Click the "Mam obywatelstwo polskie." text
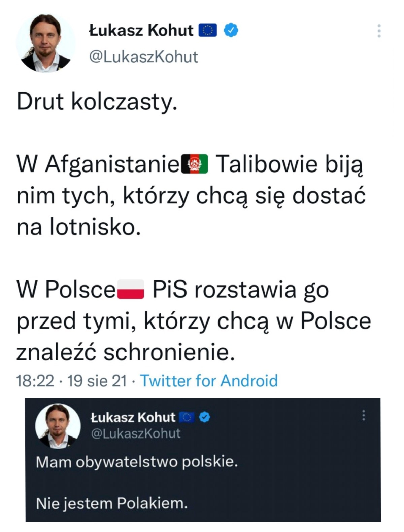 point(137,462)
